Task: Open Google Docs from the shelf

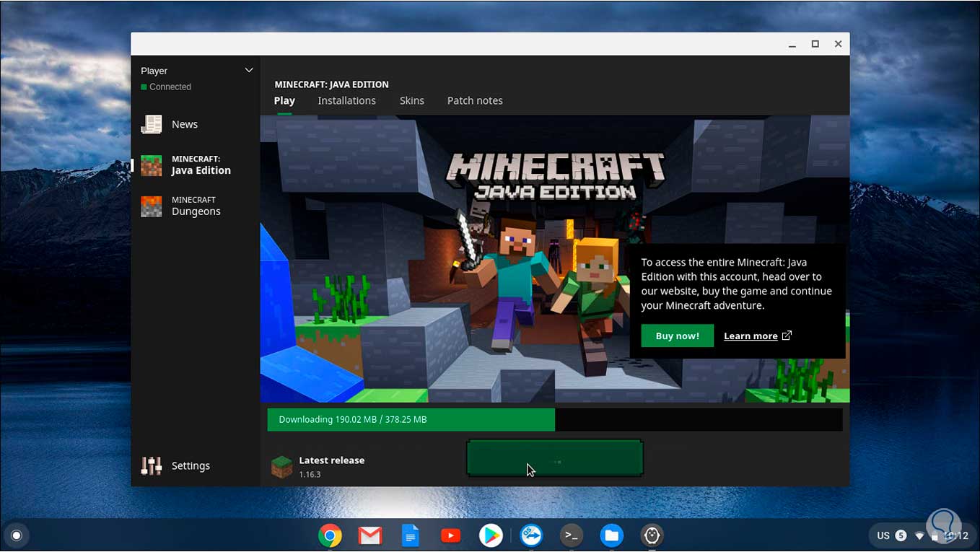Action: [x=410, y=535]
